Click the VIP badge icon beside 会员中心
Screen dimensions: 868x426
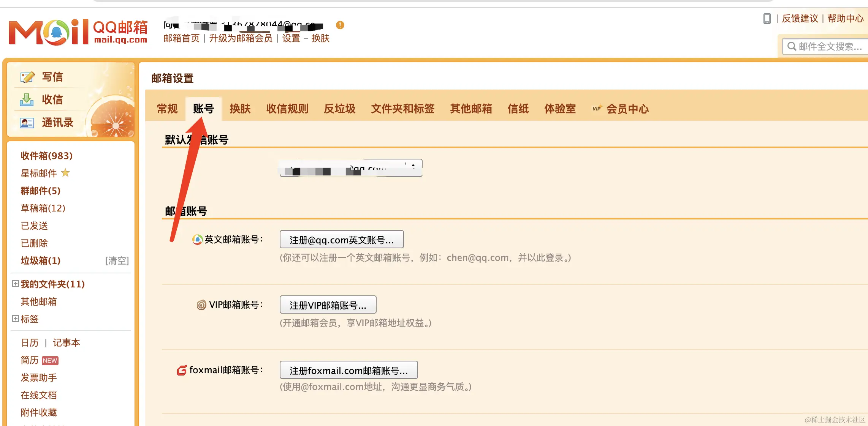point(597,109)
